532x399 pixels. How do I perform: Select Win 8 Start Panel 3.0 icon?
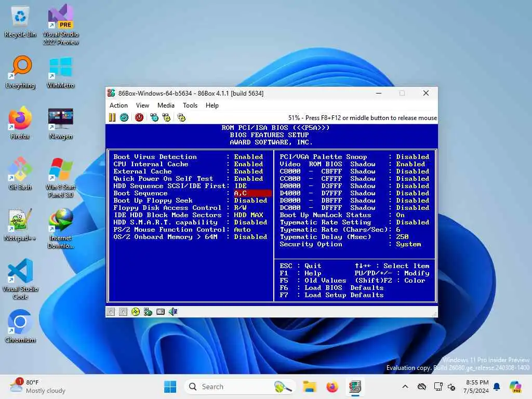click(61, 178)
